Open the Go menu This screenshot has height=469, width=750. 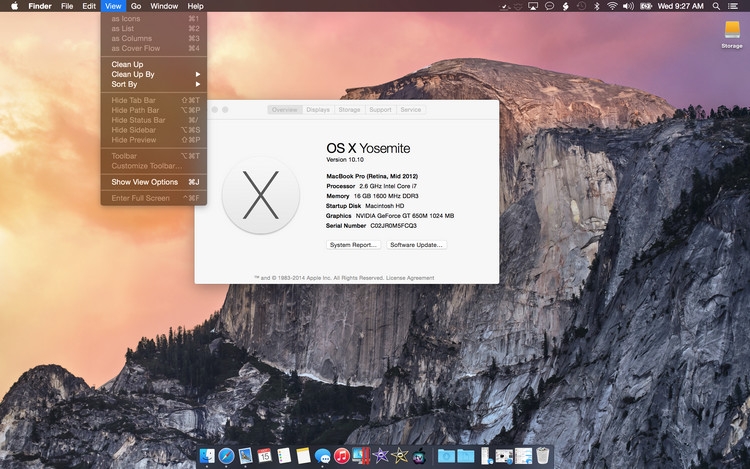click(x=136, y=6)
